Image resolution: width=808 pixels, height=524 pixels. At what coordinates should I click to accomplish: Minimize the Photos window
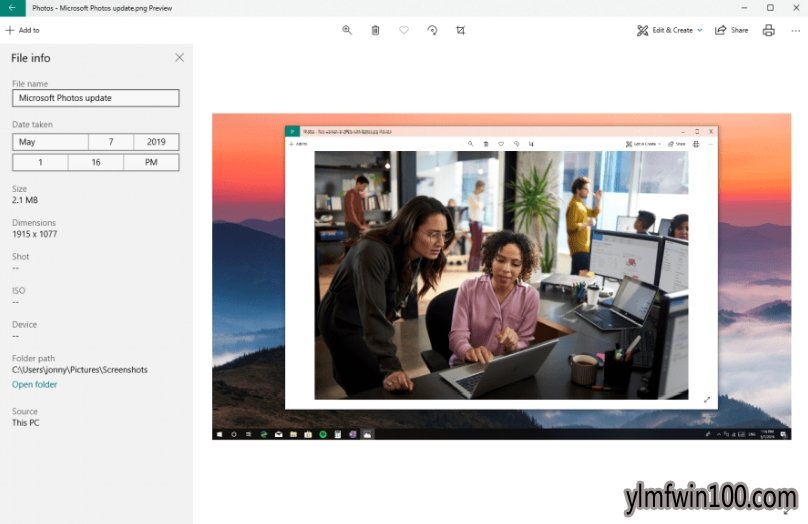[x=744, y=8]
